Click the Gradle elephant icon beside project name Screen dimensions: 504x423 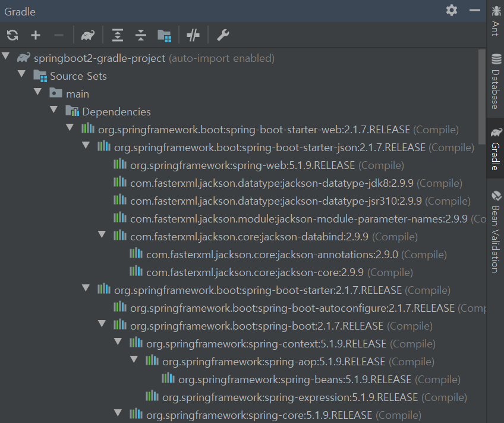[23, 58]
